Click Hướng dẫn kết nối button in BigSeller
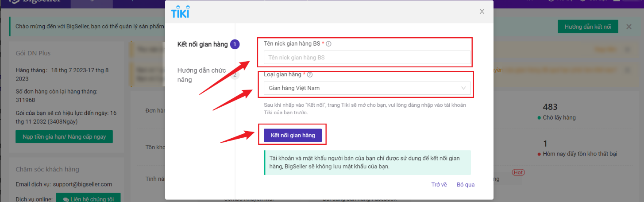Screen dimensions: 644x202 (588, 27)
